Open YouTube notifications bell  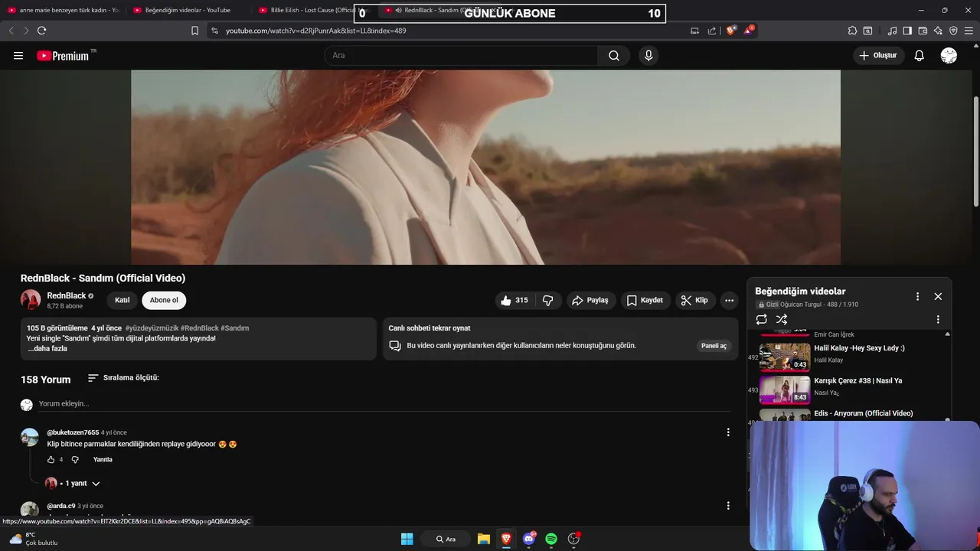[919, 56]
